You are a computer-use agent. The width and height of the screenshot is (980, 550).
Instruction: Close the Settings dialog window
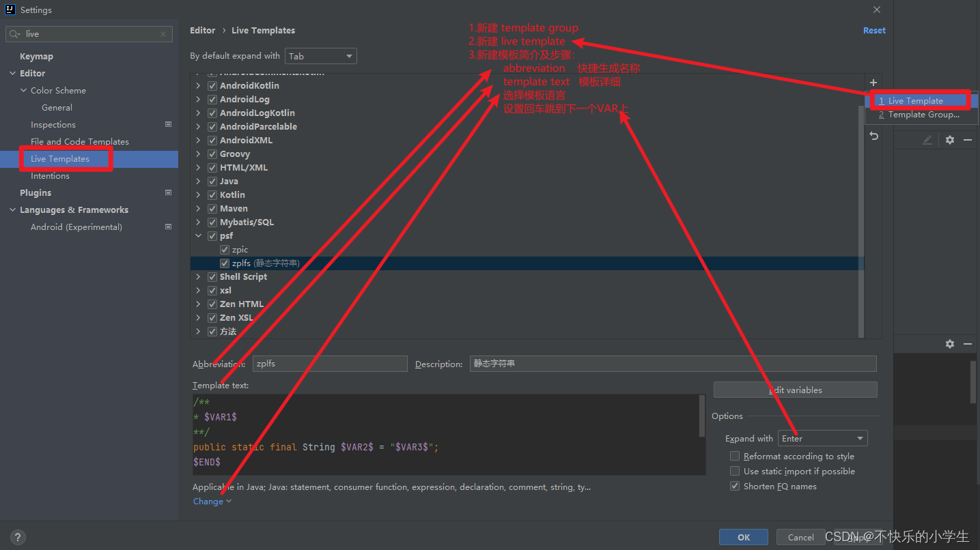(x=877, y=10)
